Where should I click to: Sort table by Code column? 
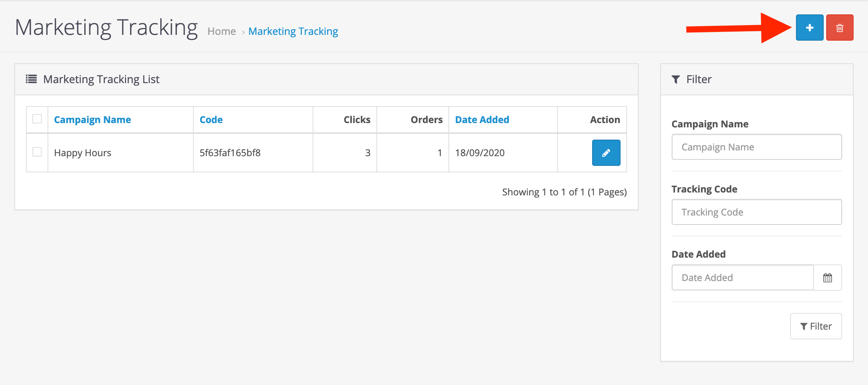coord(211,120)
